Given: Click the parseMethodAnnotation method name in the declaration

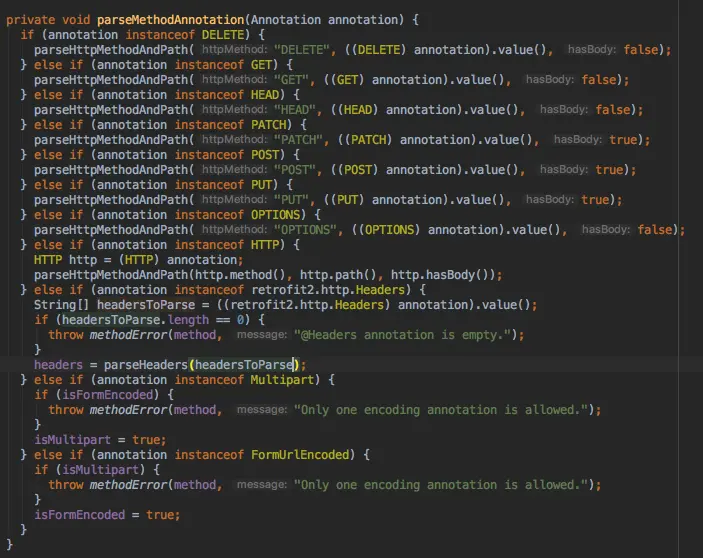Looking at the screenshot, I should pyautogui.click(x=170, y=20).
